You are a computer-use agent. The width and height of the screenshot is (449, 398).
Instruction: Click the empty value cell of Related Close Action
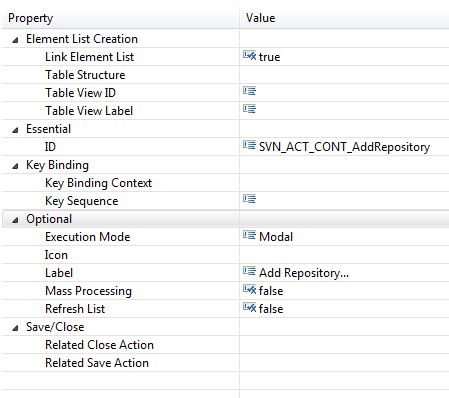pyautogui.click(x=344, y=345)
